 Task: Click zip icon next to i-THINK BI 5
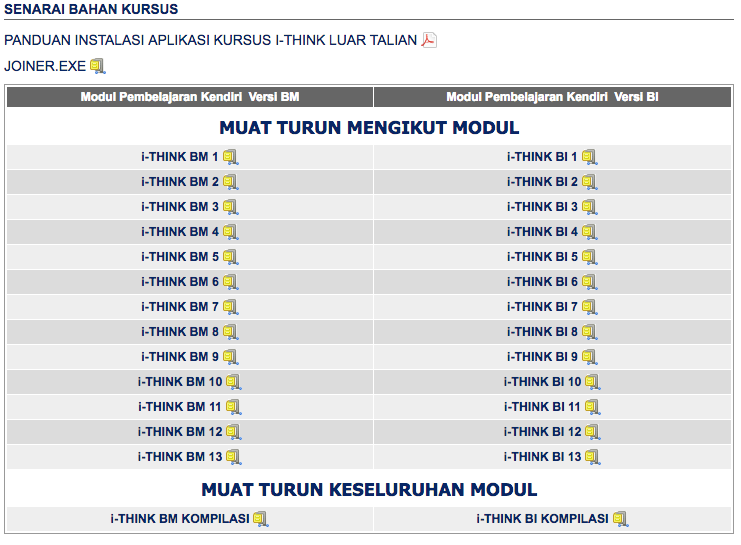coord(590,257)
